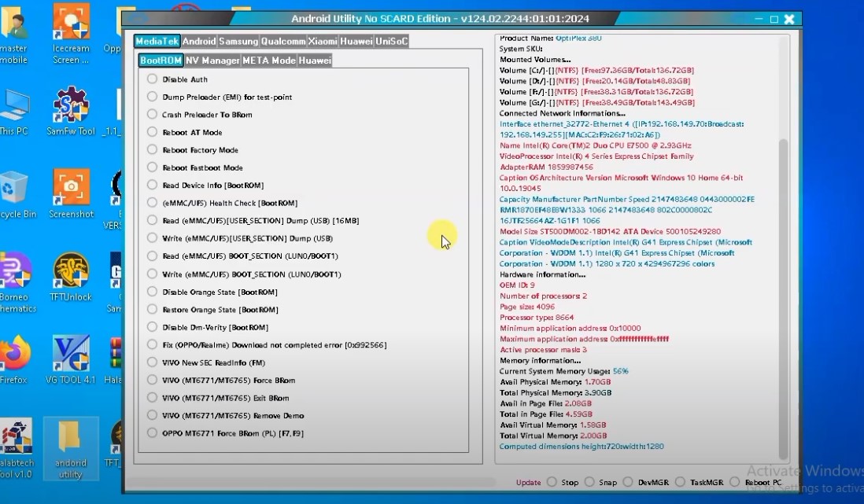Select Write USER_SECTION Dump (USB) option

152,237
